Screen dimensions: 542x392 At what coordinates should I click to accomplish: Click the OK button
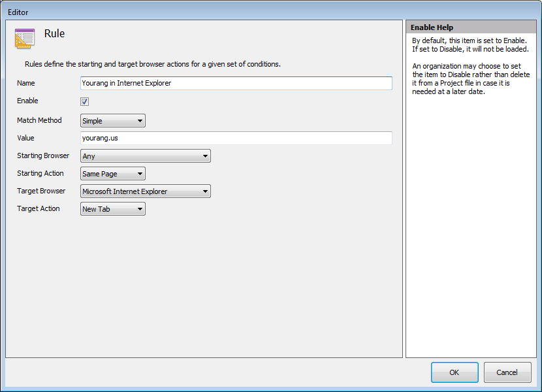pyautogui.click(x=454, y=372)
